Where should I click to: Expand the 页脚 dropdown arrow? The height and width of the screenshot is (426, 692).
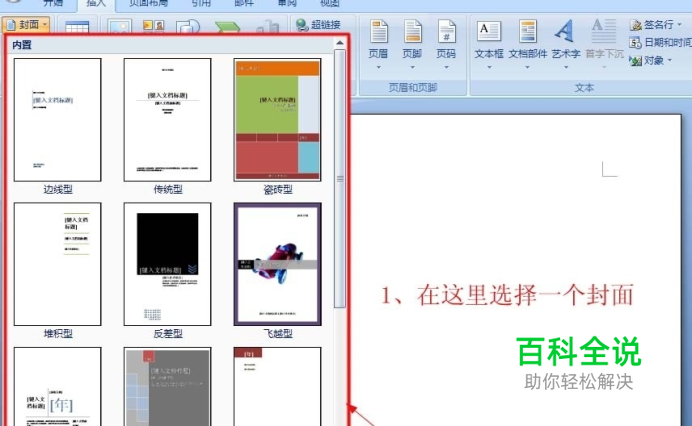click(412, 68)
